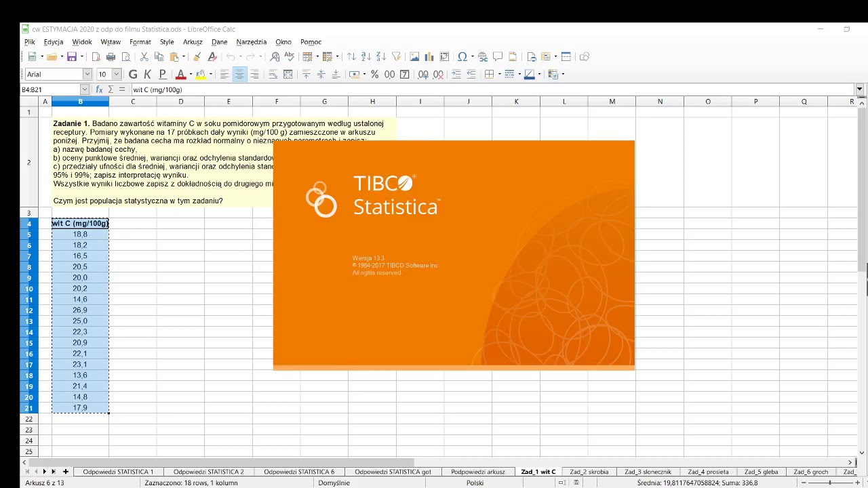Click the Print icon

(x=111, y=57)
